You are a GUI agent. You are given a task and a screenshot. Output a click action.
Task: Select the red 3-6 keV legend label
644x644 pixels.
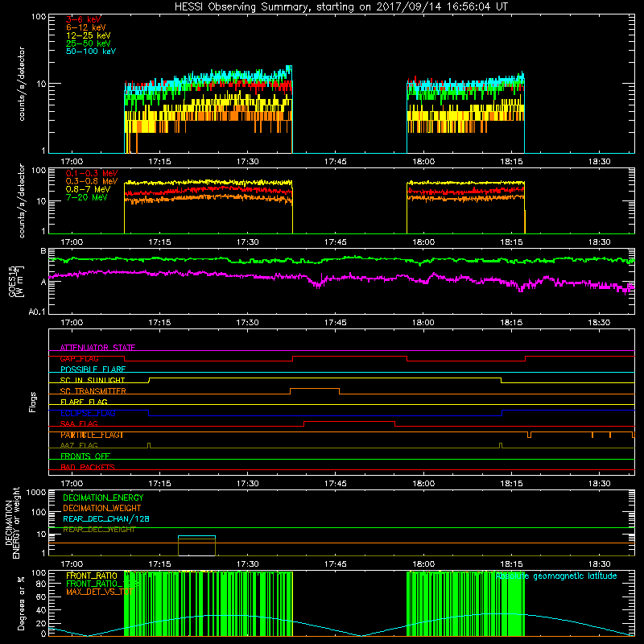[x=84, y=19]
